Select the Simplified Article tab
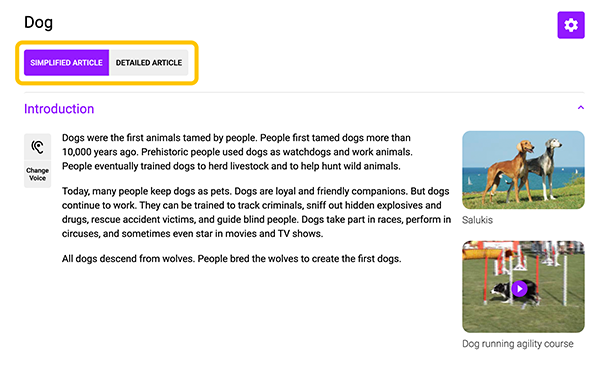 point(67,62)
